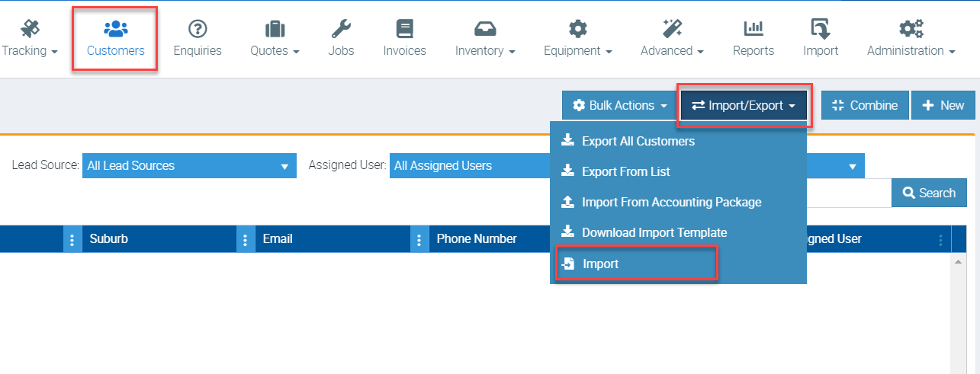Collapse the Import/Export dropdown button
980x374 pixels.
tap(744, 105)
